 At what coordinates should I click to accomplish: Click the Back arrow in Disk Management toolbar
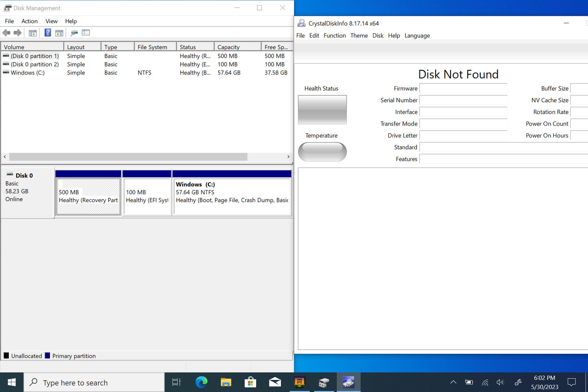coord(6,33)
